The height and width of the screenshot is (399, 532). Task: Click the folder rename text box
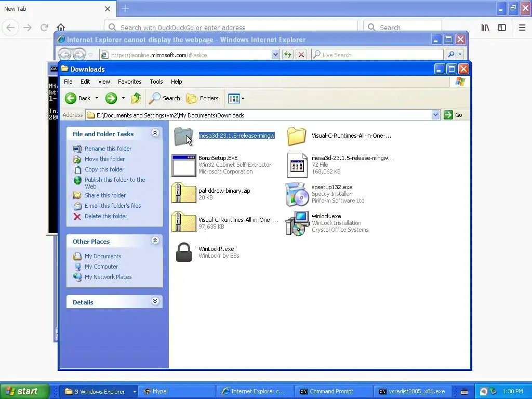coord(236,136)
